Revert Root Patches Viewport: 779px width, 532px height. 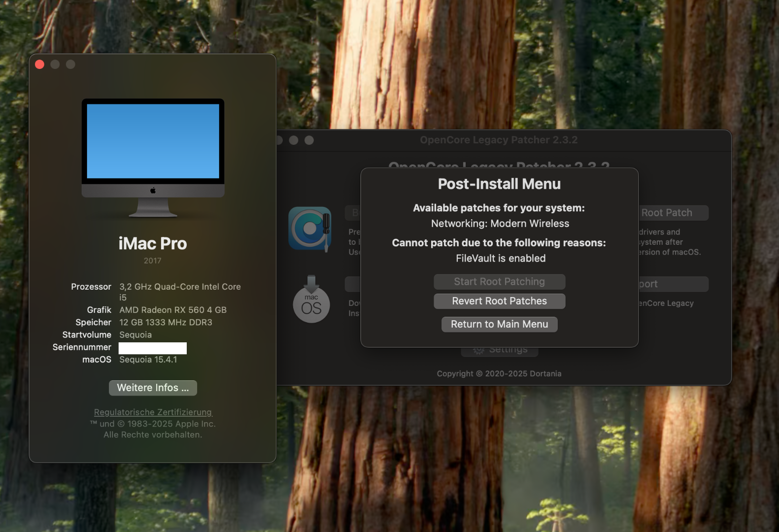[499, 301]
